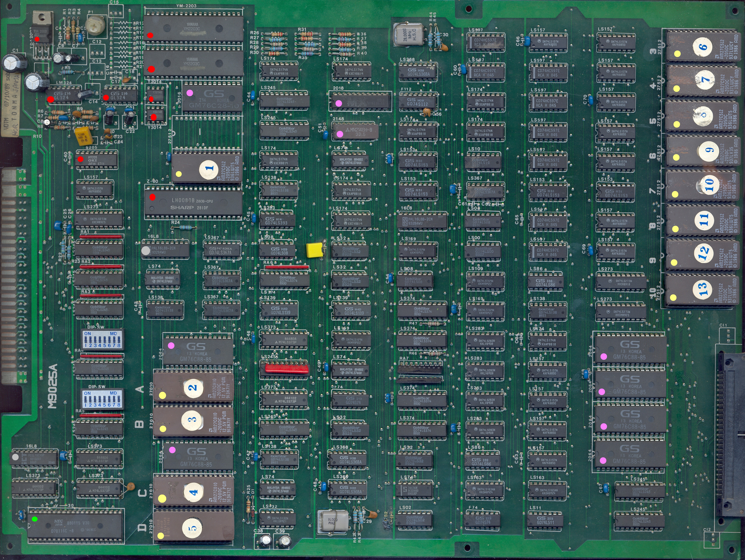Select the MN2148H-8 memory chip
Image resolution: width=745 pixels, height=560 pixels.
pyautogui.click(x=355, y=131)
